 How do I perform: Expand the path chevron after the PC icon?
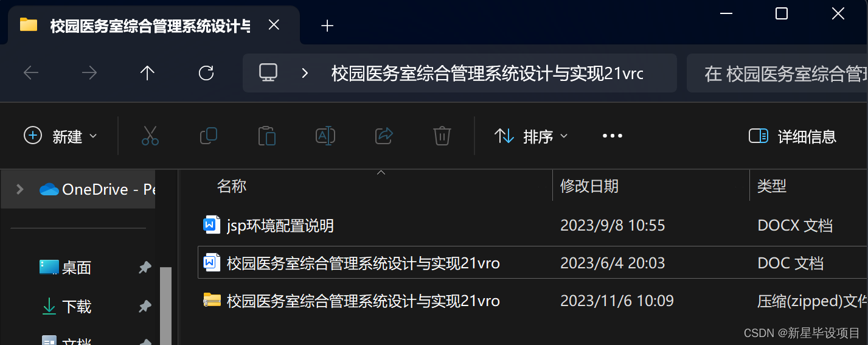point(305,74)
